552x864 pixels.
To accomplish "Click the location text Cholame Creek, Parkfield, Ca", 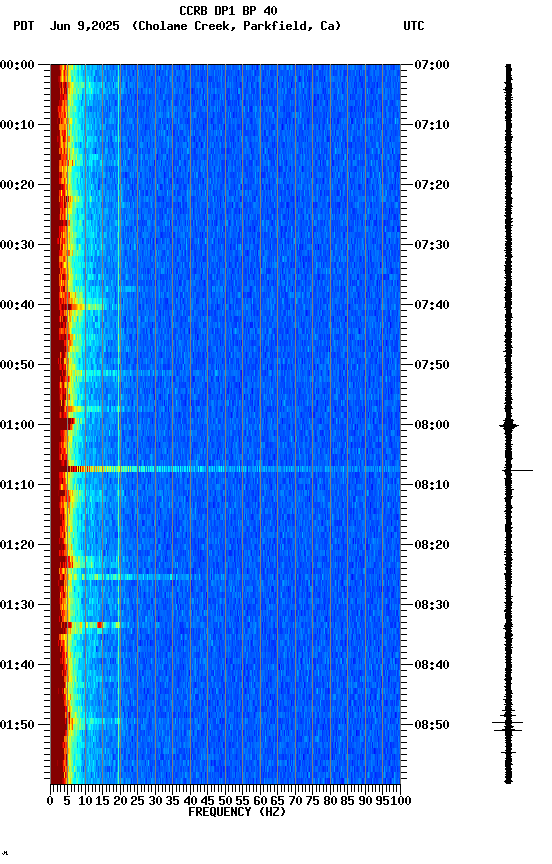I will click(236, 26).
